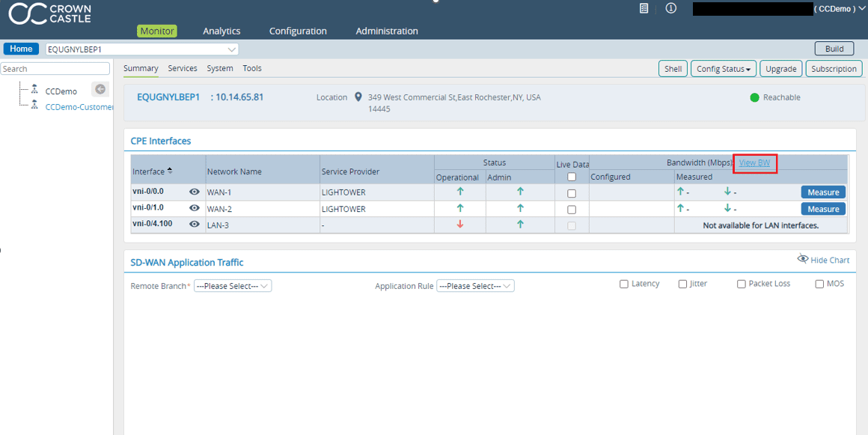The width and height of the screenshot is (868, 435).
Task: Open the Application Rule dropdown
Action: 475,285
